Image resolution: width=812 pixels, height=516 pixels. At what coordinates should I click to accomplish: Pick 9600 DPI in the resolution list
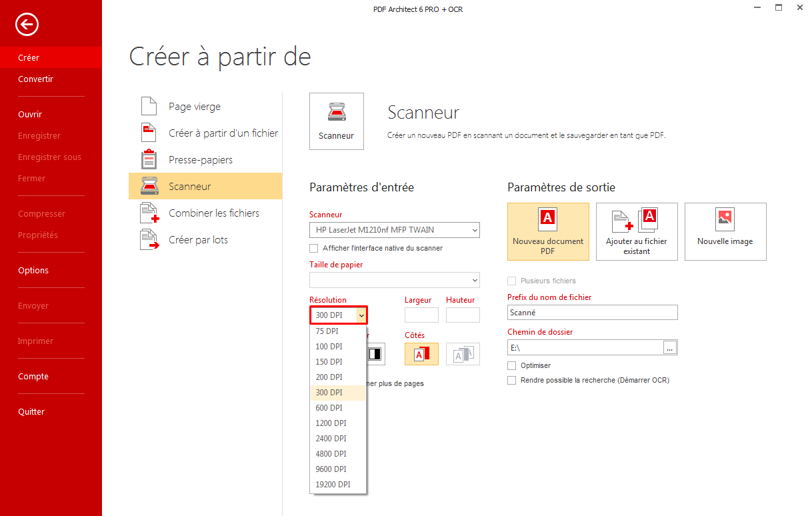(x=338, y=469)
